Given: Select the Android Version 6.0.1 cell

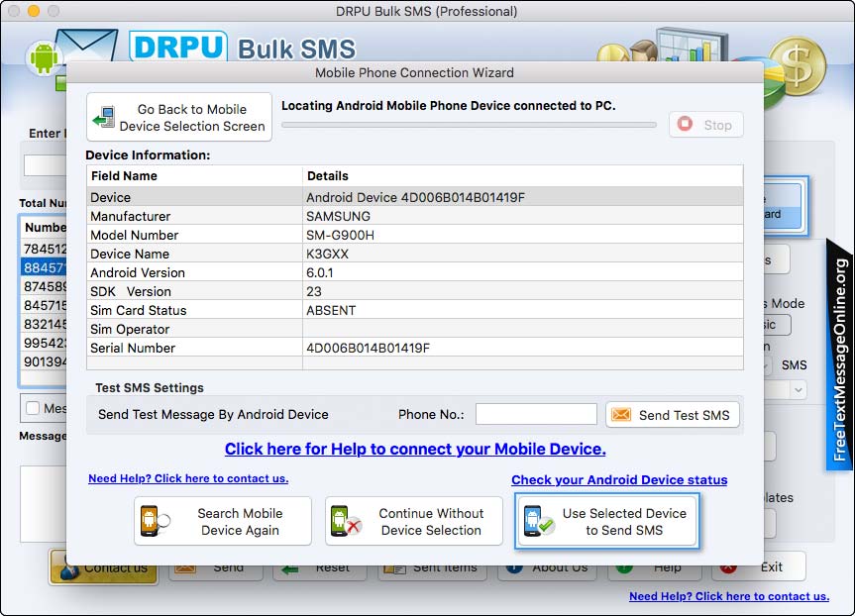Looking at the screenshot, I should [522, 272].
